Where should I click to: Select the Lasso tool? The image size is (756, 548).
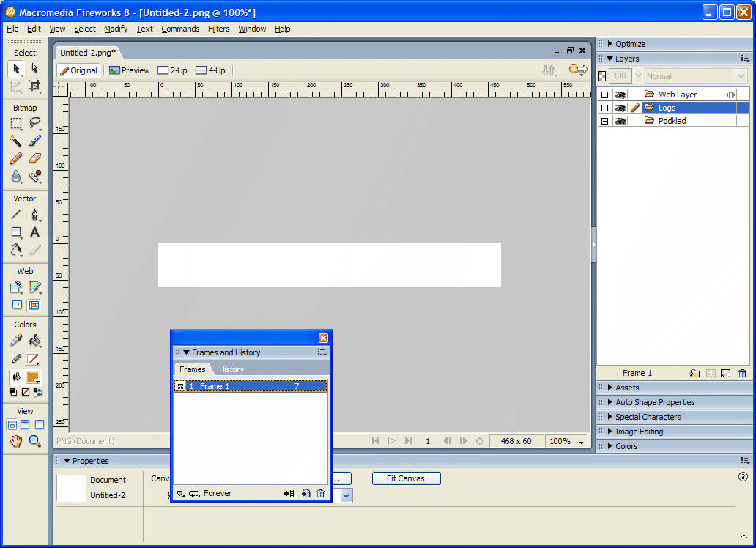(34, 124)
